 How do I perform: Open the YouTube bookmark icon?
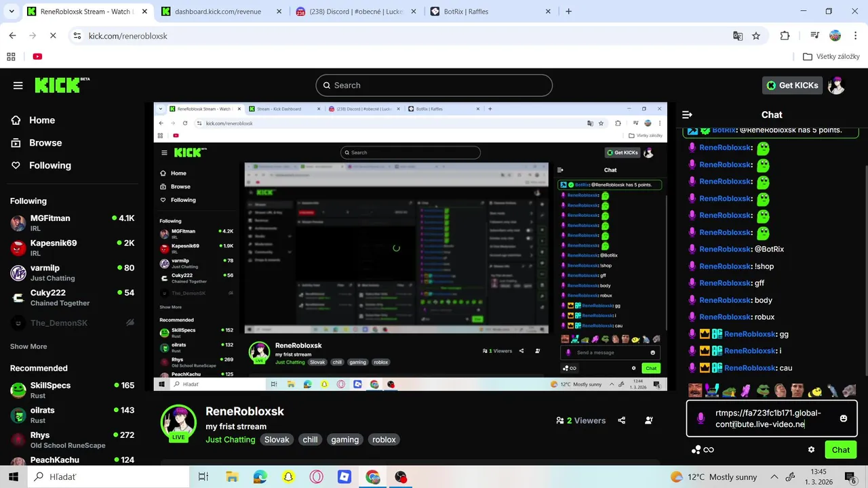(37, 56)
